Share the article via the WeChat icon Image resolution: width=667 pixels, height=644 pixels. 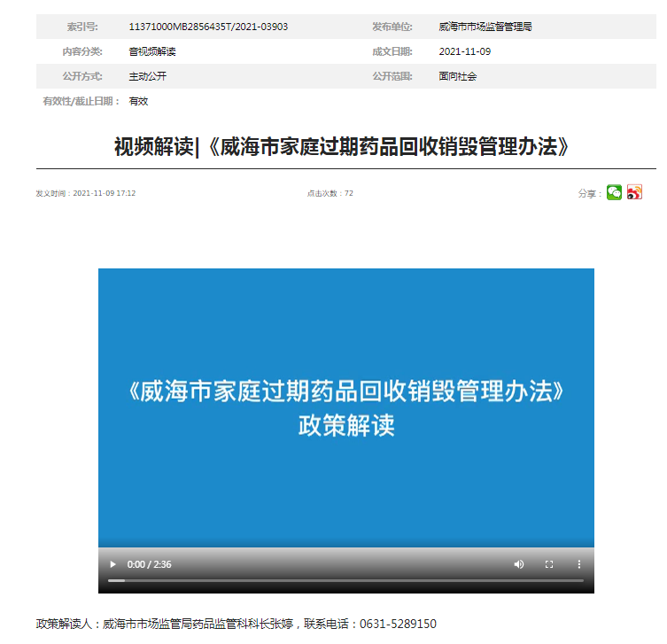[614, 192]
